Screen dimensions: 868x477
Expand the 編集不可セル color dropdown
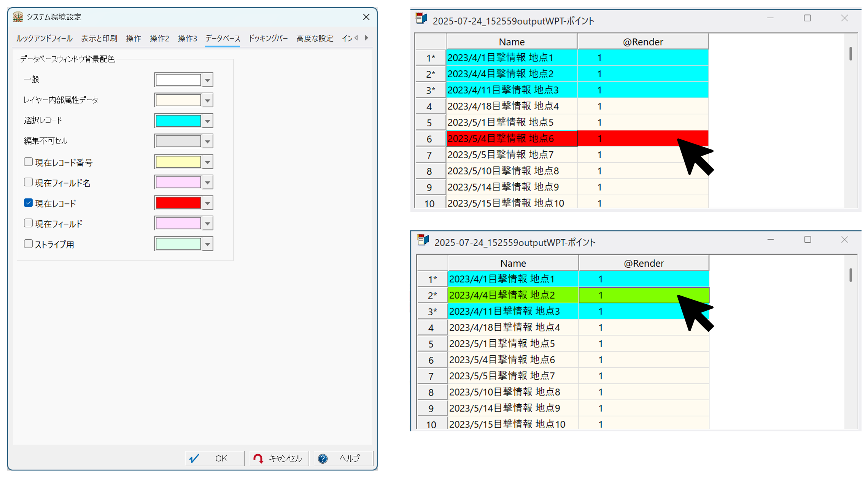point(208,142)
